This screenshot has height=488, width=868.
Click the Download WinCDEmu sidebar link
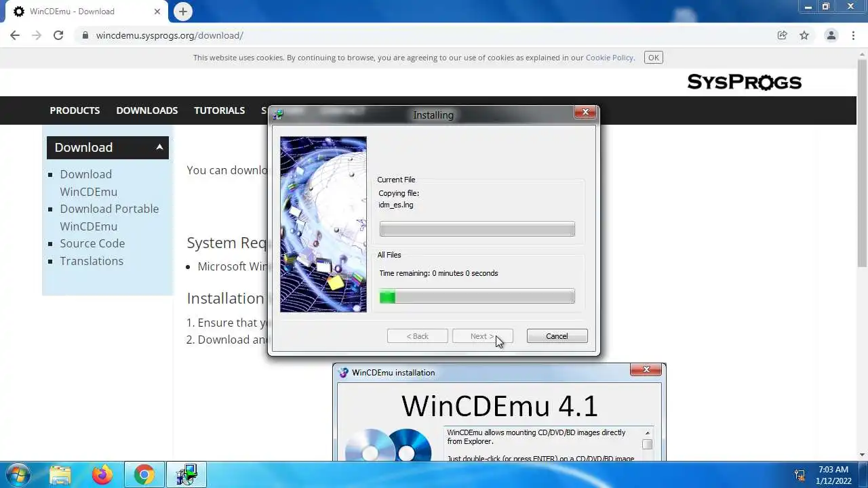(88, 183)
